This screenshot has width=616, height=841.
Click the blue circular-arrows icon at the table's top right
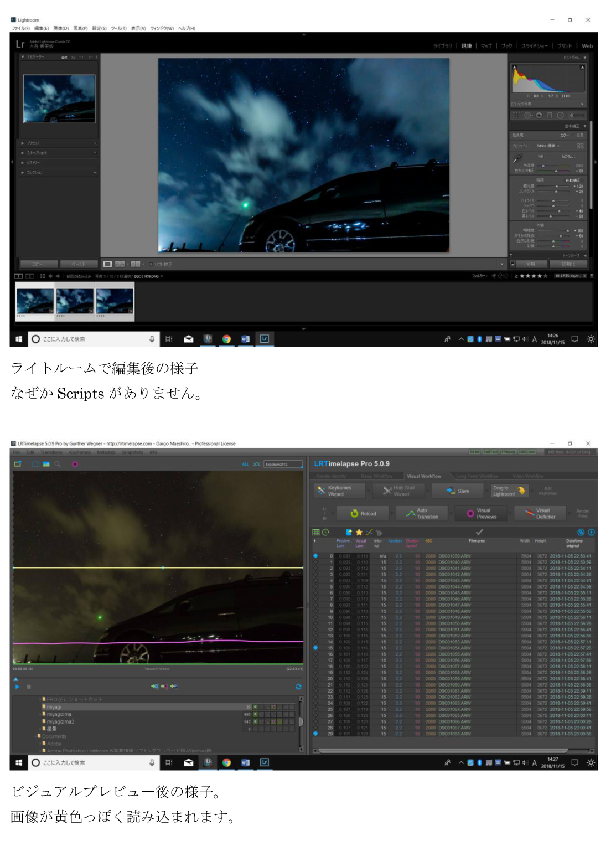[581, 532]
